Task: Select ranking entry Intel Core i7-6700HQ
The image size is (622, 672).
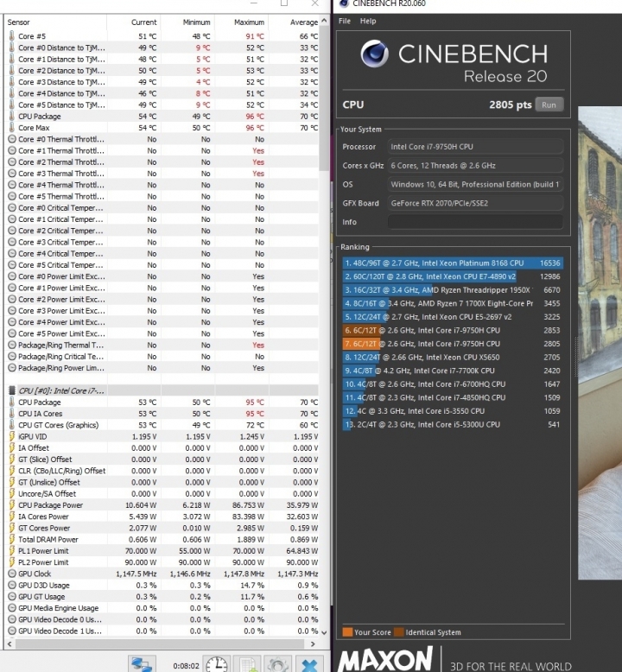Action: [453, 384]
